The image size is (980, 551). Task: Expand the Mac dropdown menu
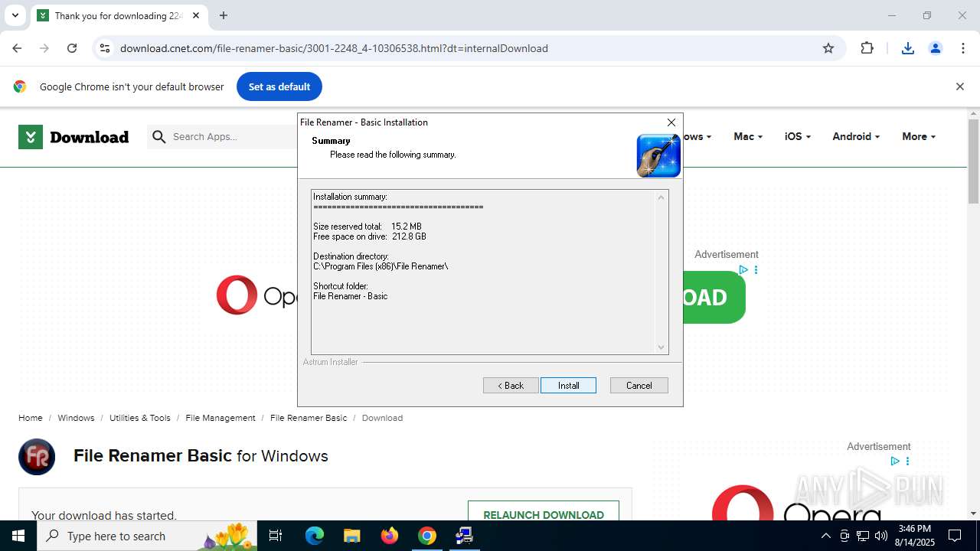(748, 136)
